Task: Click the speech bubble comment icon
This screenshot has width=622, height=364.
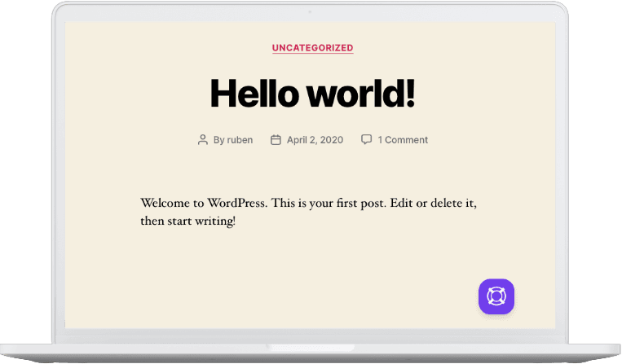Action: (x=367, y=139)
